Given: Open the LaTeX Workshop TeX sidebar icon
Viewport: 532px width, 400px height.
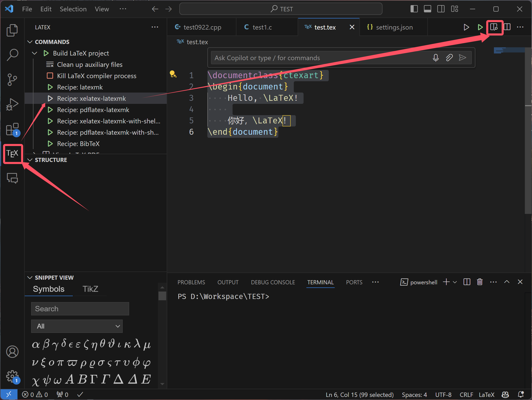Looking at the screenshot, I should pyautogui.click(x=13, y=154).
